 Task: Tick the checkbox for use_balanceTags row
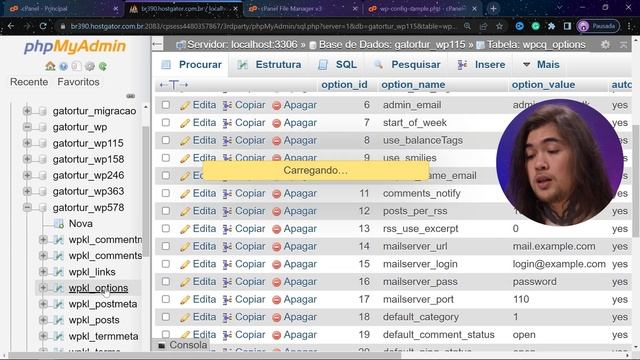[x=166, y=140]
